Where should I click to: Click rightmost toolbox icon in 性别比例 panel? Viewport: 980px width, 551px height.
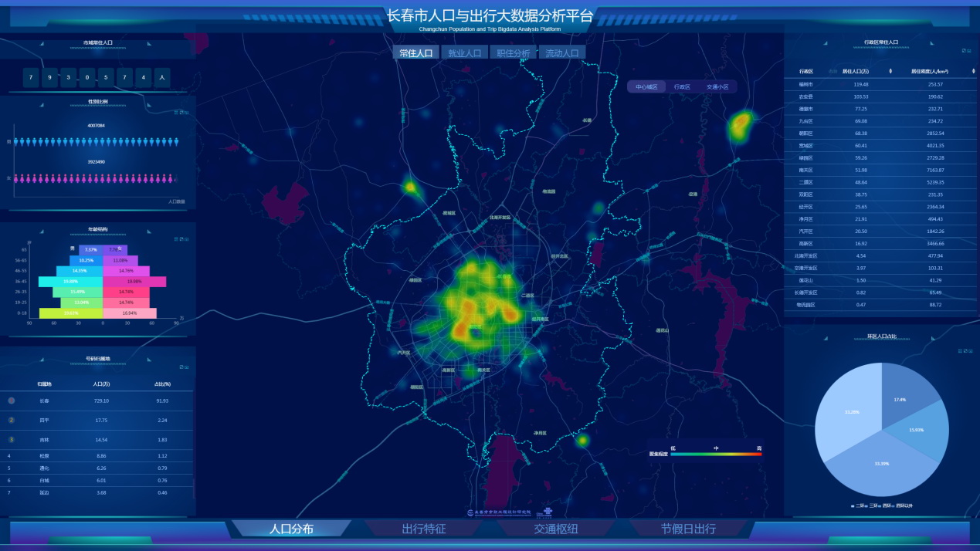186,113
